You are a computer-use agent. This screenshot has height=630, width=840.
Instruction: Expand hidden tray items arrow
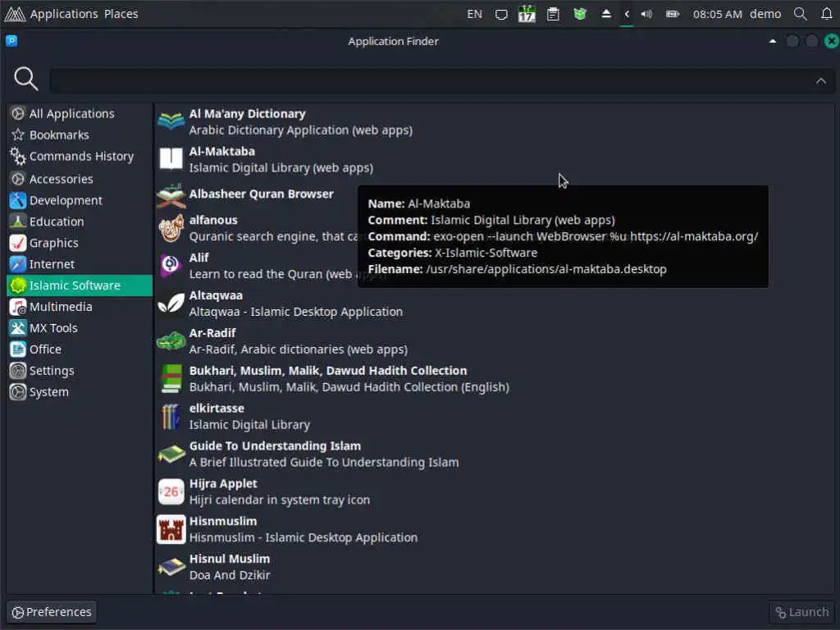pos(626,14)
